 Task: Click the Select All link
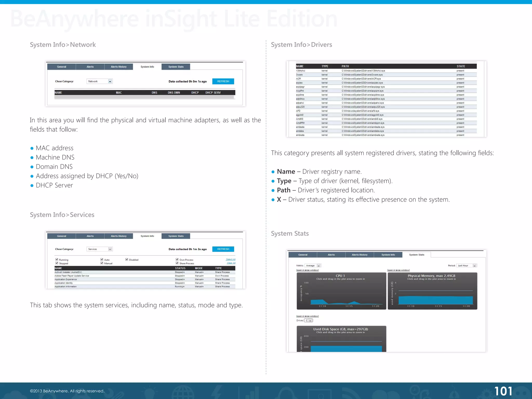point(230,259)
